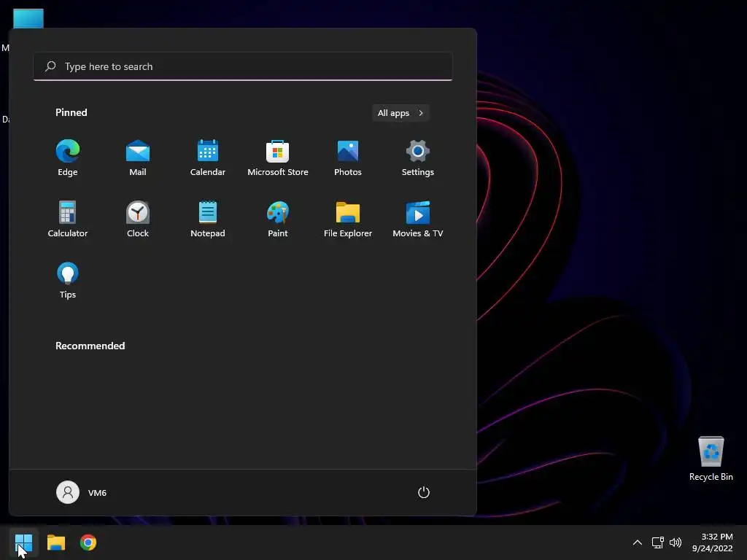Open Settings from pinned apps
Screen dimensions: 747x560
[x=418, y=158]
